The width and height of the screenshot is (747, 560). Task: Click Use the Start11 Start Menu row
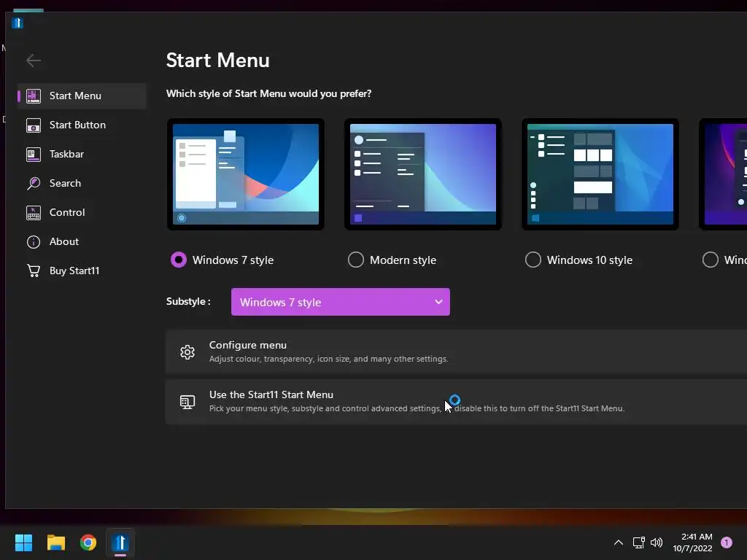pos(456,402)
